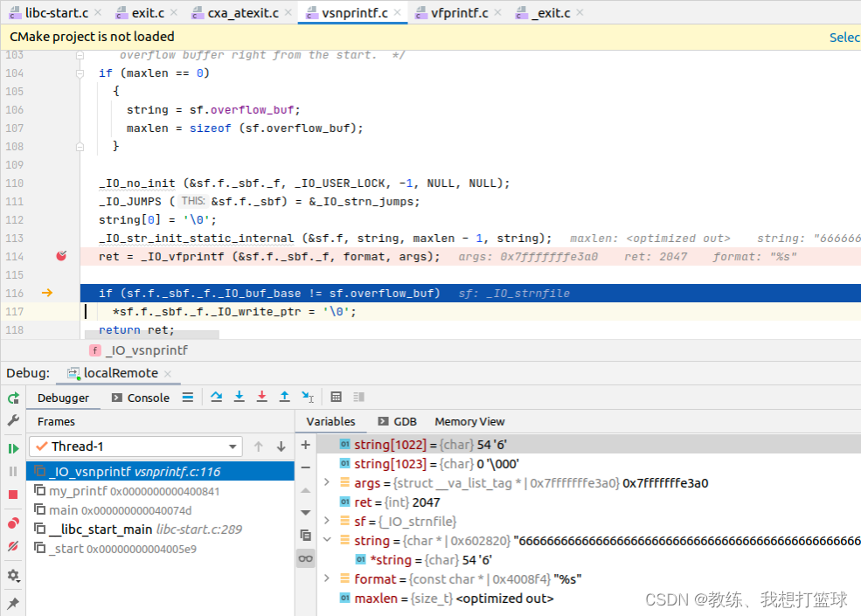
Task: Expand format variable node
Action: click(327, 578)
